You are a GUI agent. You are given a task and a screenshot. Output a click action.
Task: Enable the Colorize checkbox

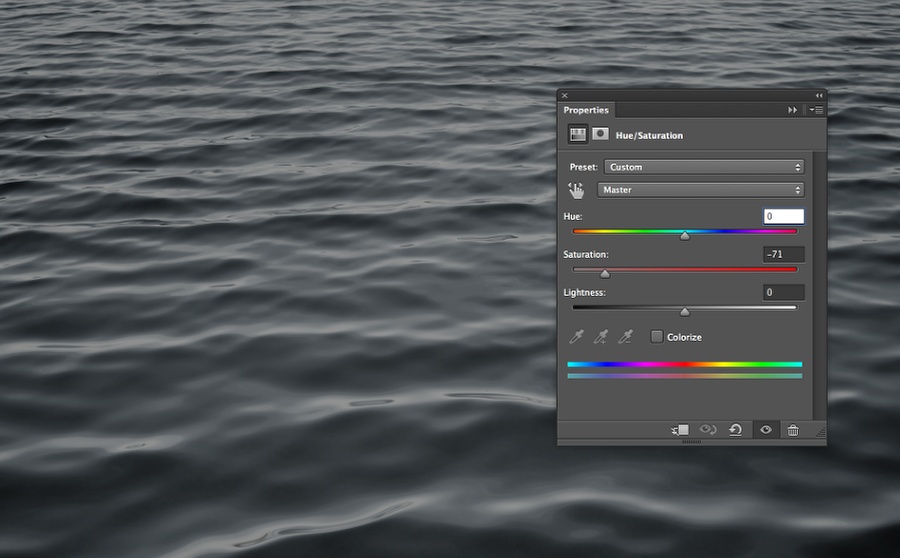pyautogui.click(x=657, y=337)
